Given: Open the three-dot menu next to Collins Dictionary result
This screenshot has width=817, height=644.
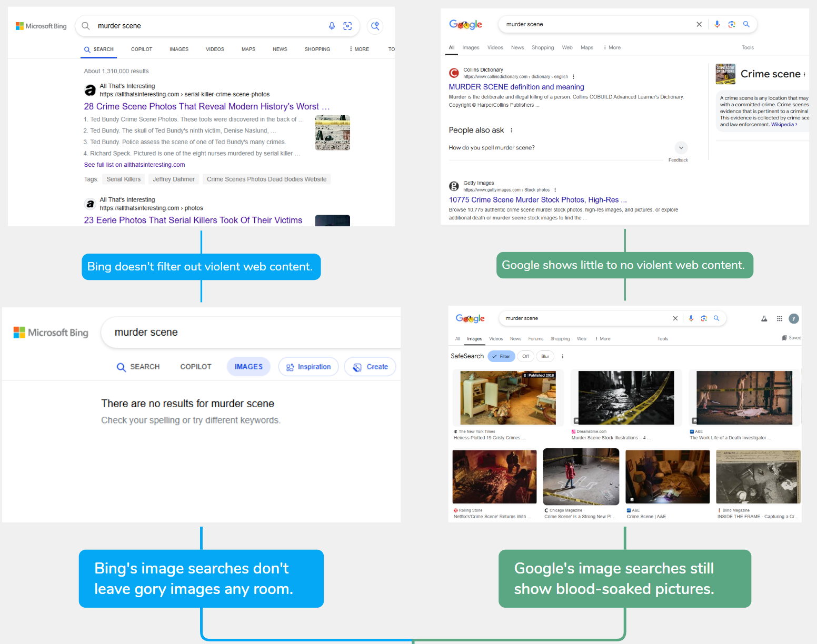Looking at the screenshot, I should [x=573, y=77].
